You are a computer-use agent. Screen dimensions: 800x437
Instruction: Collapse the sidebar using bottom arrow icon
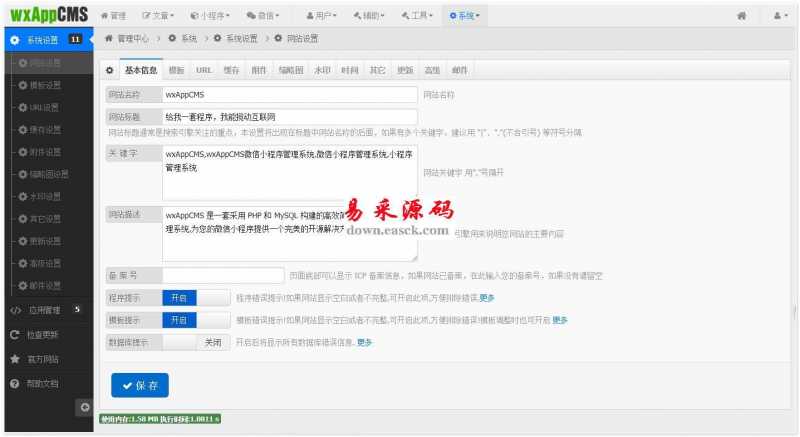click(x=85, y=407)
